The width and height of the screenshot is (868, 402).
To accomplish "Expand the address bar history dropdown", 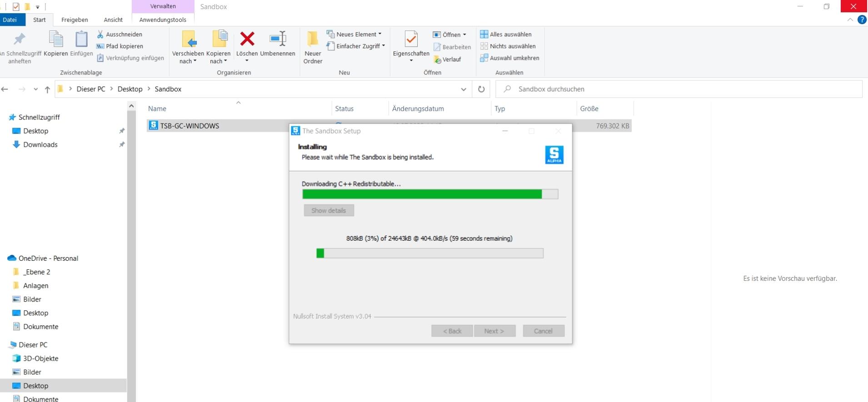I will pos(464,89).
